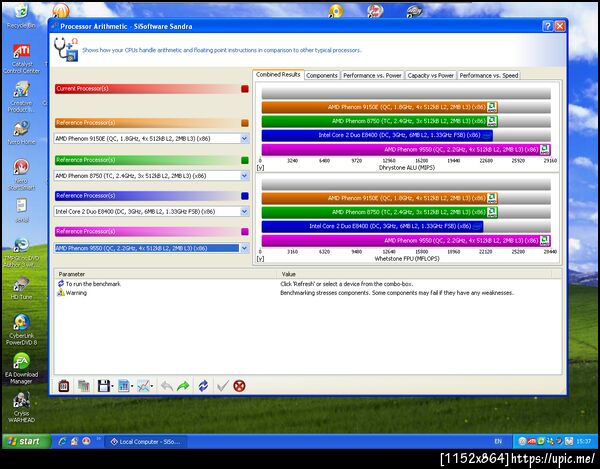Click the floppy disk save icon
Image resolution: width=600 pixels, height=469 pixels.
[103, 386]
